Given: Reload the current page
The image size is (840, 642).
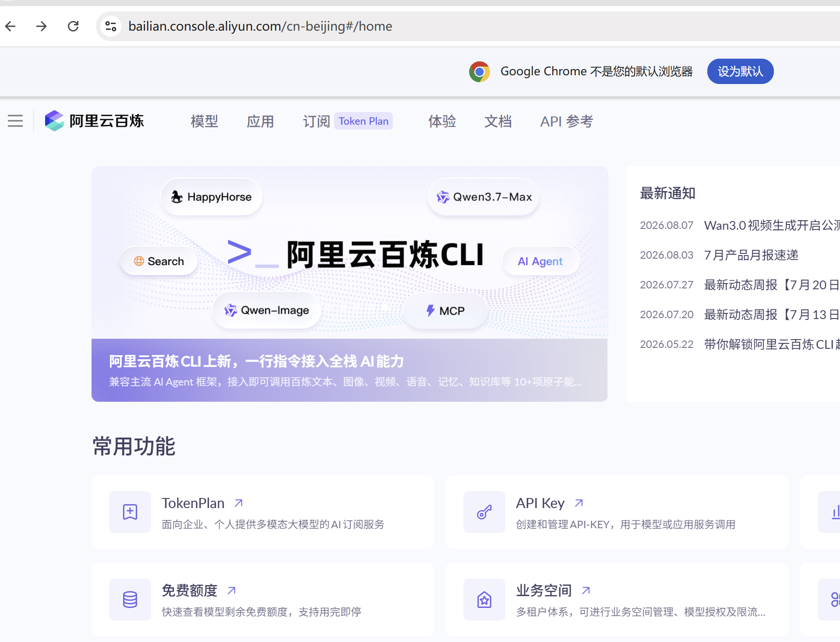Looking at the screenshot, I should click(x=73, y=26).
